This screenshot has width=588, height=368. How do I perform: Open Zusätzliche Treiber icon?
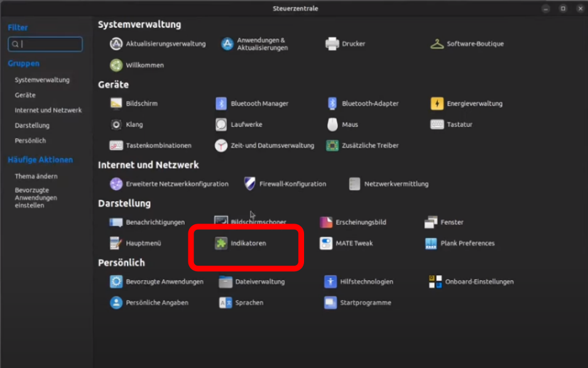click(332, 146)
